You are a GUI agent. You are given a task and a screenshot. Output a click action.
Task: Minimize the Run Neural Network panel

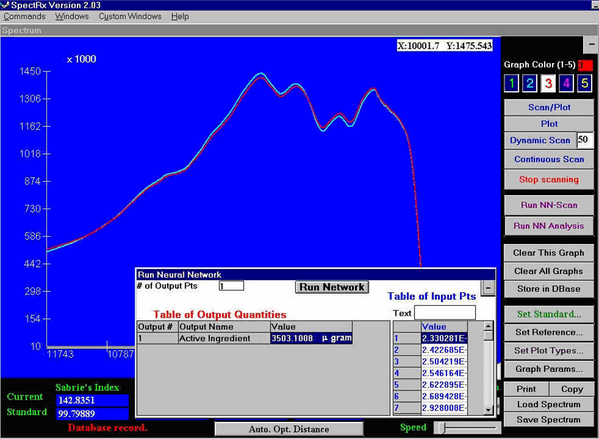488,288
